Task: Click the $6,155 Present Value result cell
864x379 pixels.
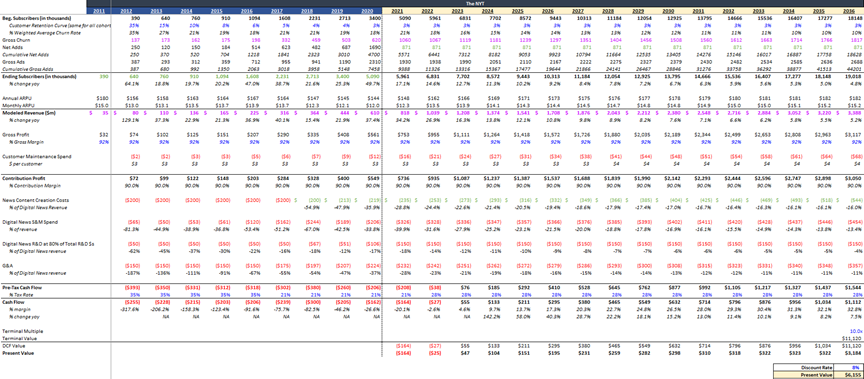Action: [849, 374]
